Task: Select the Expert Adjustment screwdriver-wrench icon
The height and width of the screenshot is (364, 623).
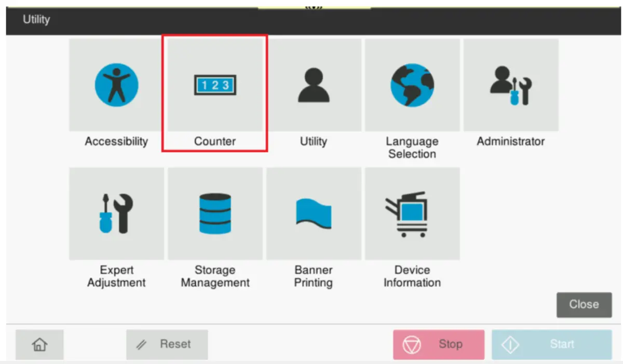Action: click(116, 213)
